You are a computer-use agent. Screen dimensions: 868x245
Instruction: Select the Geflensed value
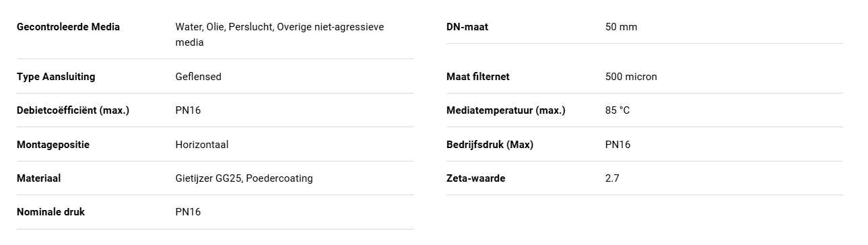click(198, 77)
